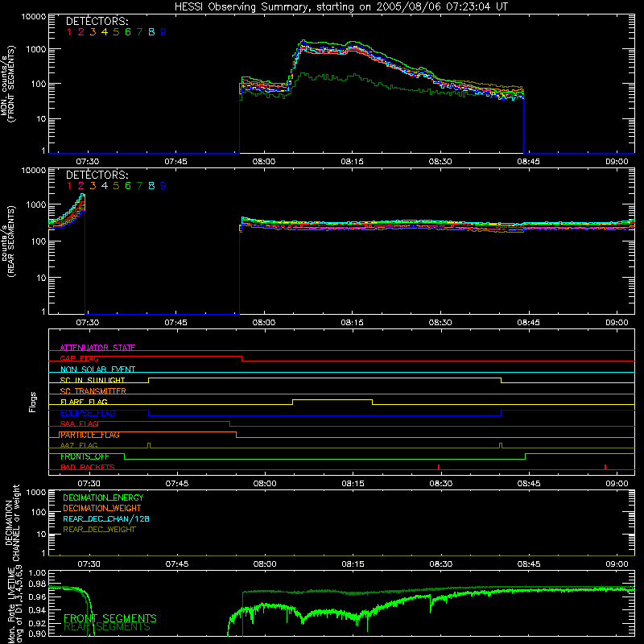Click detector 5 legend in rear segments plot
This screenshot has width=644, height=644.
116,186
